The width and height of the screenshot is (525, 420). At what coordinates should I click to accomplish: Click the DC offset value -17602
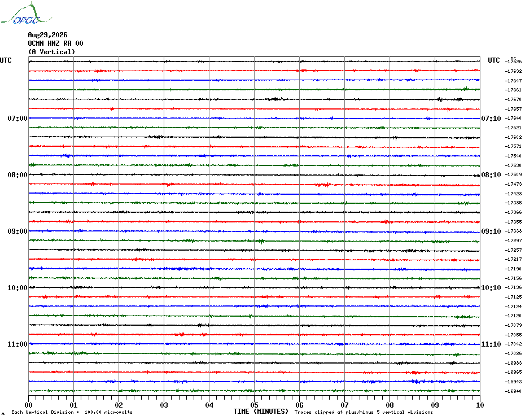(514, 137)
